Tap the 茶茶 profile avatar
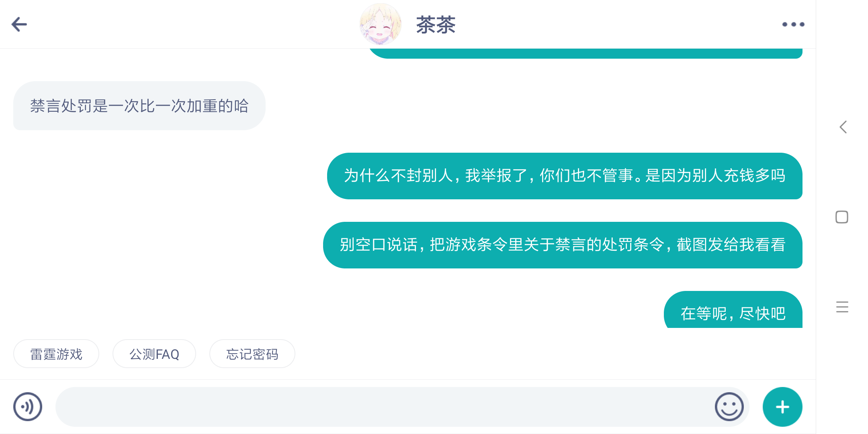Screen dimensions: 868x434 point(380,24)
